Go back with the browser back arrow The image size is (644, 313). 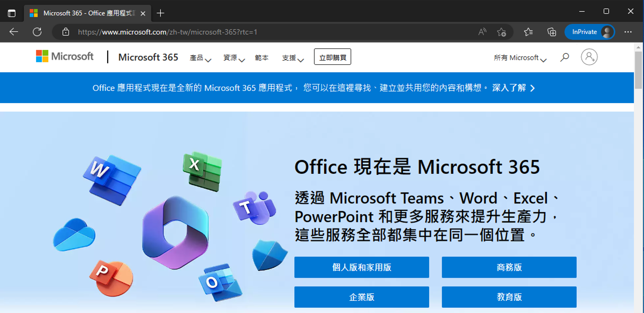pyautogui.click(x=14, y=32)
